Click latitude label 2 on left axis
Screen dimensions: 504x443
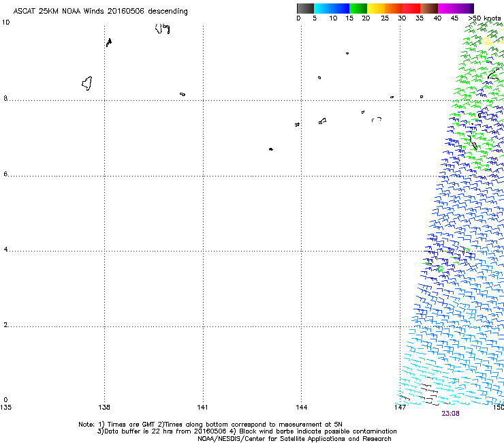pyautogui.click(x=5, y=325)
